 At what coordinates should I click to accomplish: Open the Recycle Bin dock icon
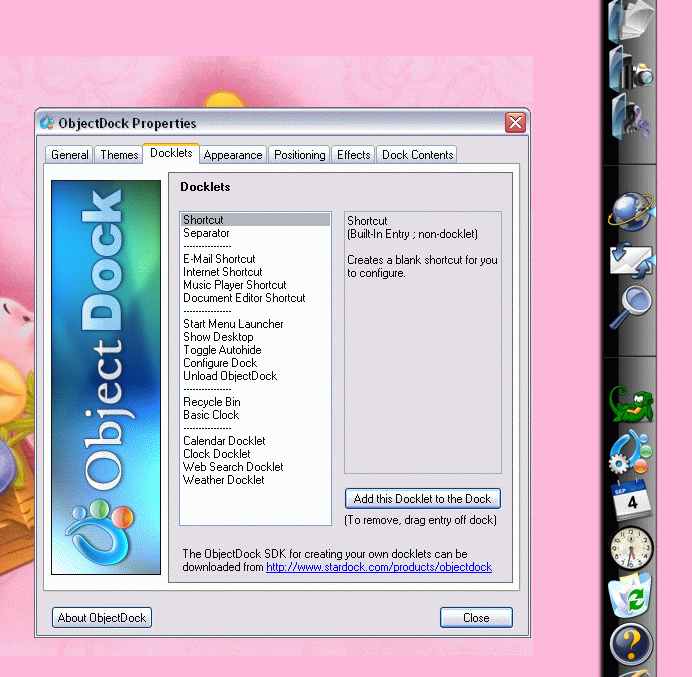(630, 595)
